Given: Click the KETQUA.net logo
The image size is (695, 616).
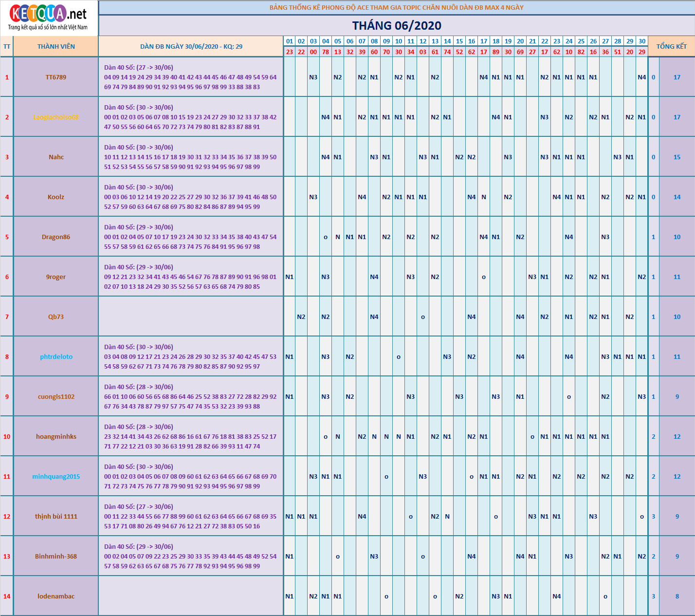Looking at the screenshot, I should 48,18.
